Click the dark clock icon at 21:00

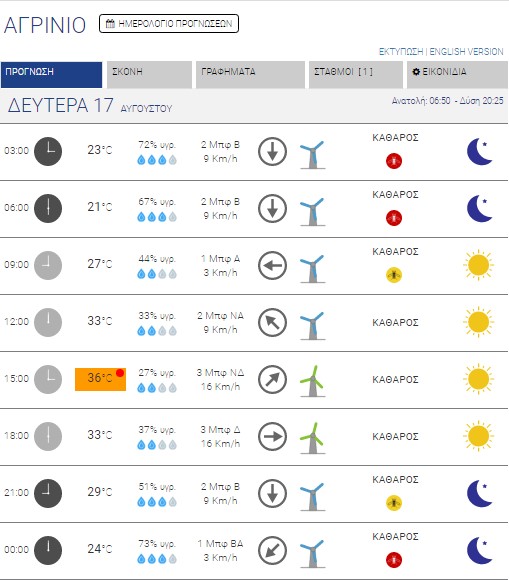(x=48, y=493)
